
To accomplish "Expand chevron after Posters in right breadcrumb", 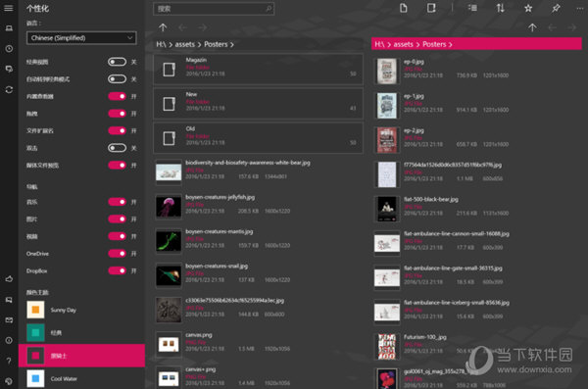I will point(451,45).
